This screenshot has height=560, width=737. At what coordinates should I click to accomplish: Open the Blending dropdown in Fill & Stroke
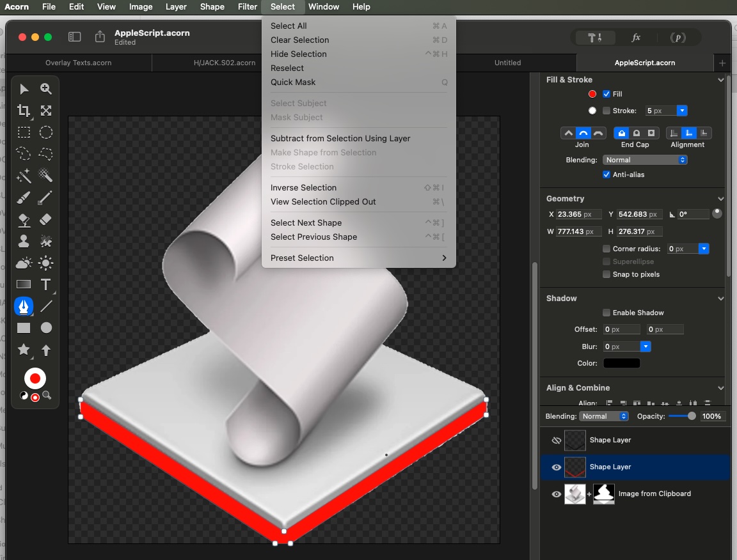[644, 160]
